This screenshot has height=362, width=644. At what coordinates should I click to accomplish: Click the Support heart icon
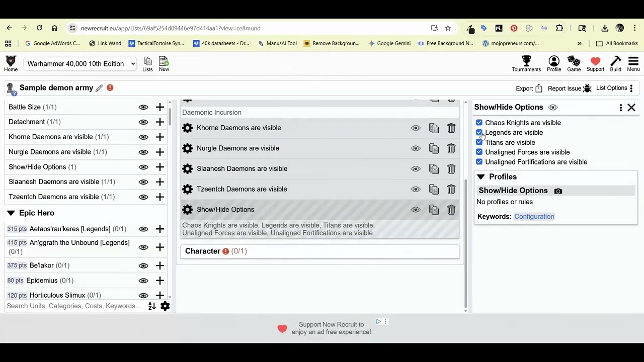point(595,64)
